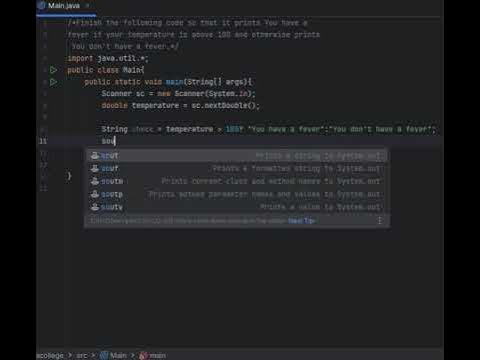The height and width of the screenshot is (360, 480).
Task: Select soutm class and method suggestion
Action: (236, 181)
